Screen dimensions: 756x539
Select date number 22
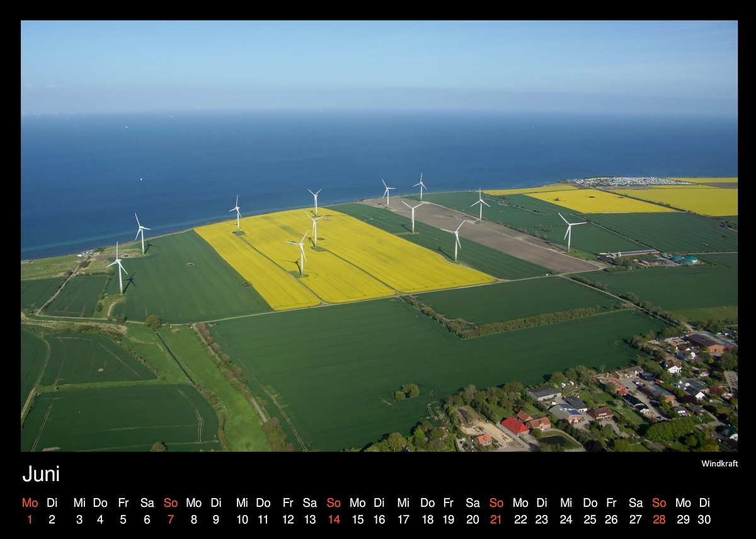(x=520, y=519)
